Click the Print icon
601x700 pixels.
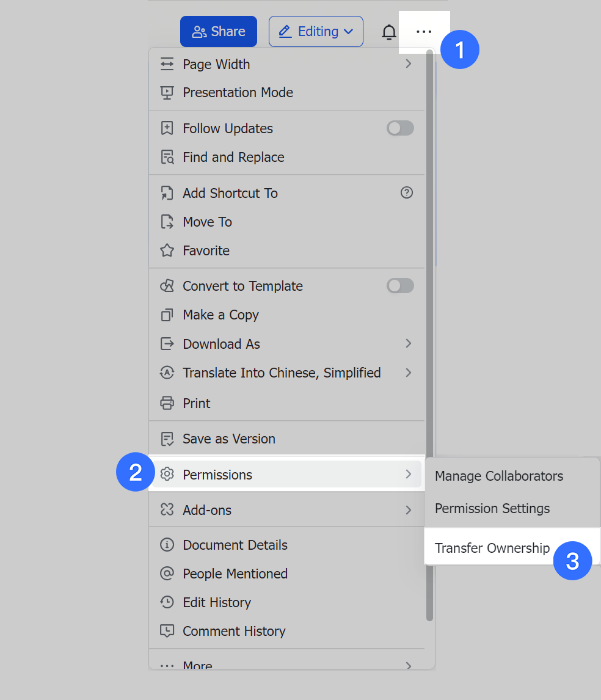coord(167,403)
